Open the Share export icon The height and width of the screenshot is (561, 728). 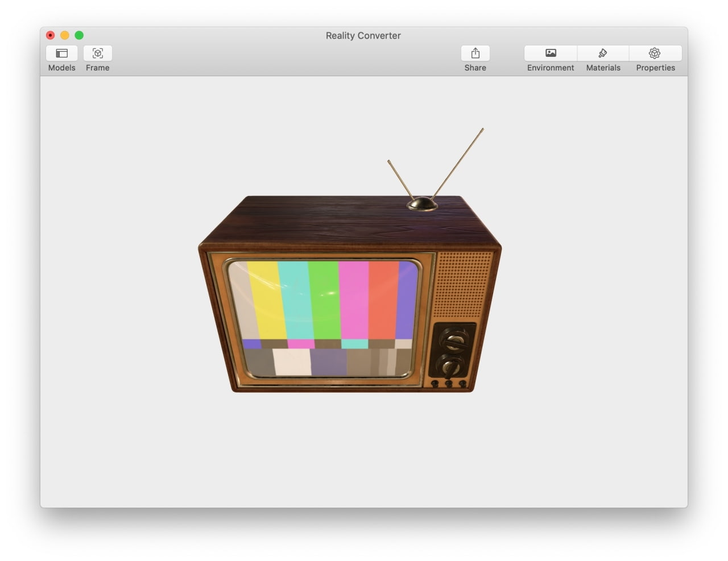(x=475, y=53)
